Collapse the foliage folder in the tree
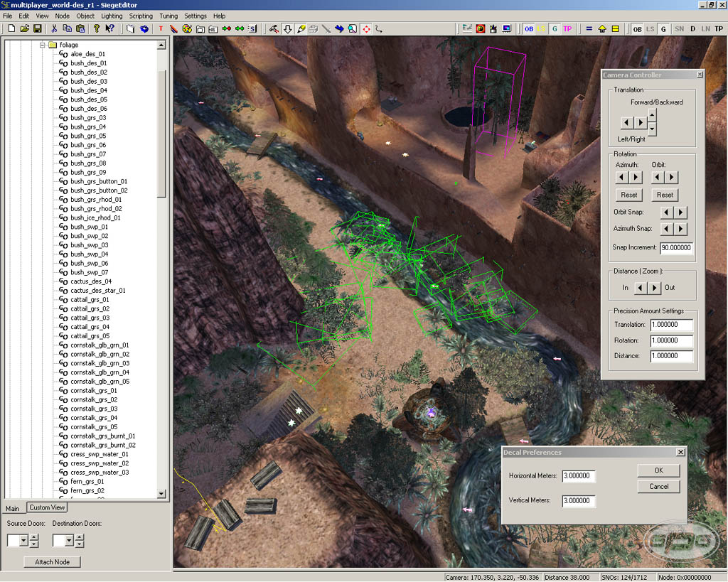Image resolution: width=728 pixels, height=582 pixels. tap(43, 45)
